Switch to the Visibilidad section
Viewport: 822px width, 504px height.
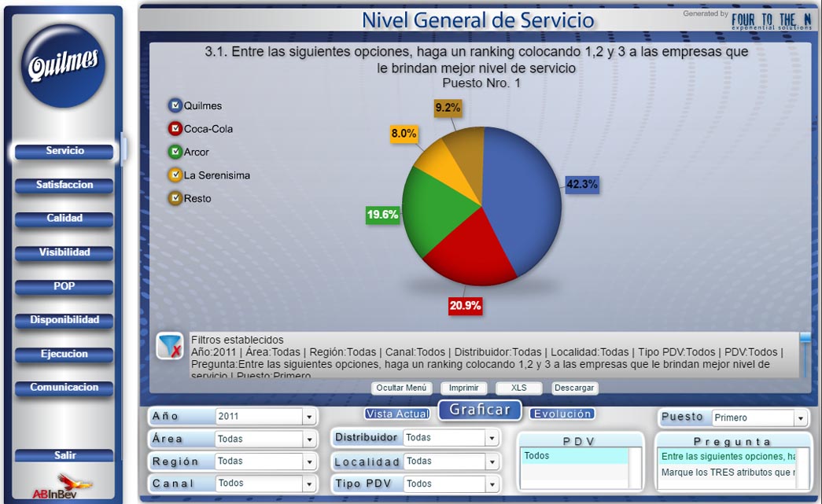pos(64,252)
